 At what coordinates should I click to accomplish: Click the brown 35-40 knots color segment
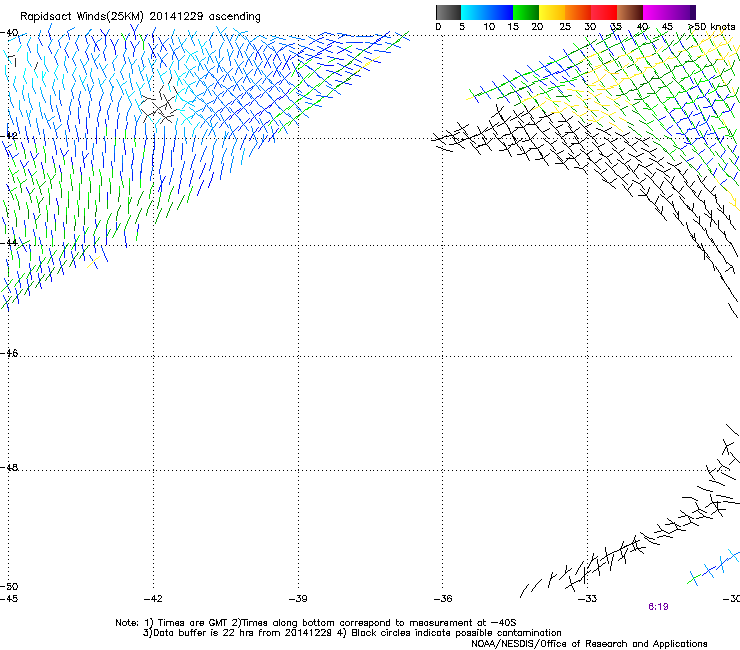630,12
